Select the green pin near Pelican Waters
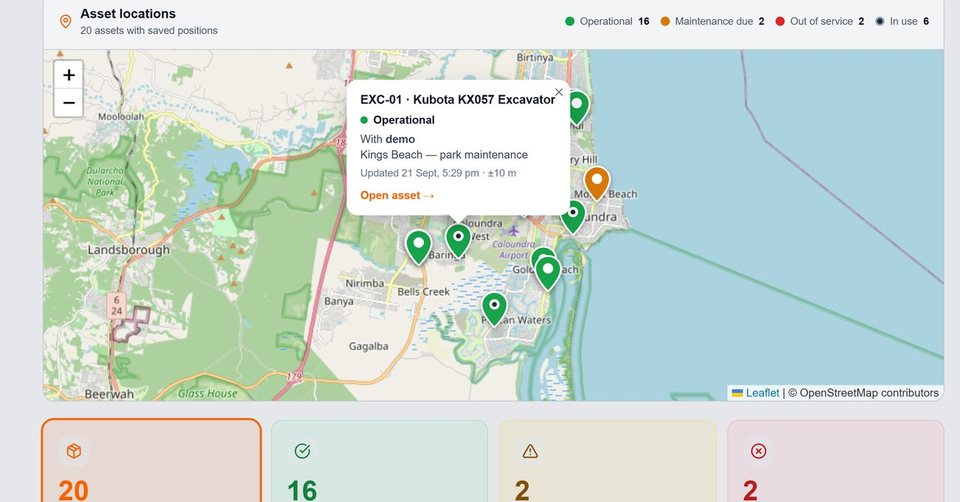 pos(494,309)
